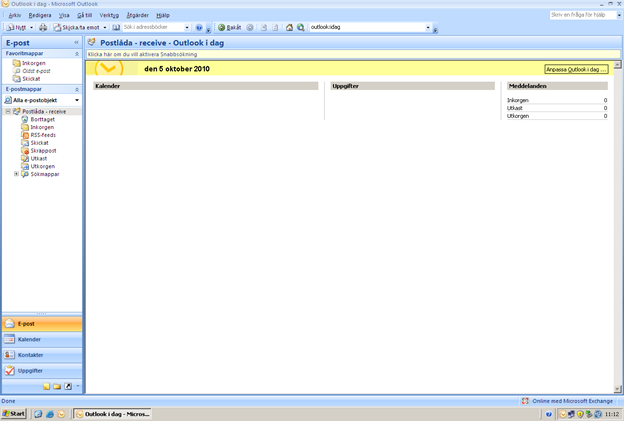624x421 pixels.
Task: Click the Bakåt button
Action: point(230,27)
